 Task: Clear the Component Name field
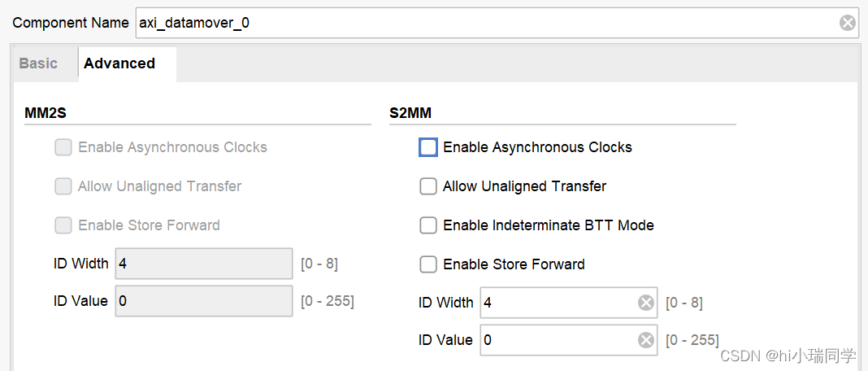[x=848, y=23]
